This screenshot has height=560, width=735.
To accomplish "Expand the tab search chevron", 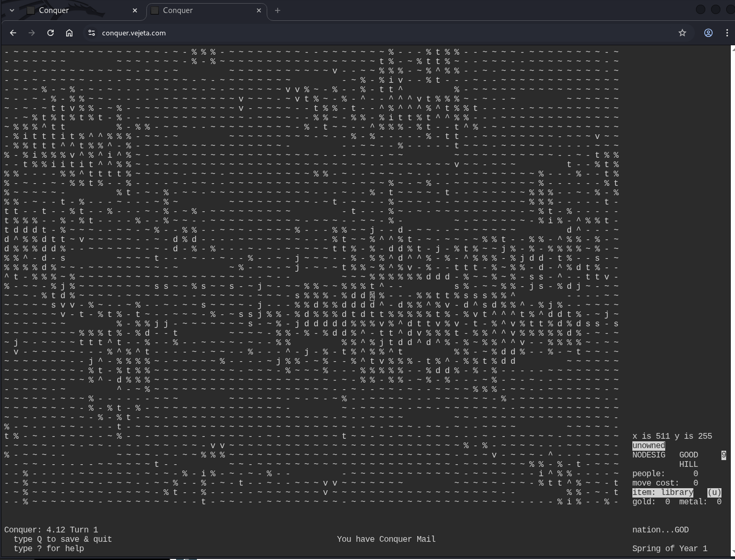I will [11, 10].
